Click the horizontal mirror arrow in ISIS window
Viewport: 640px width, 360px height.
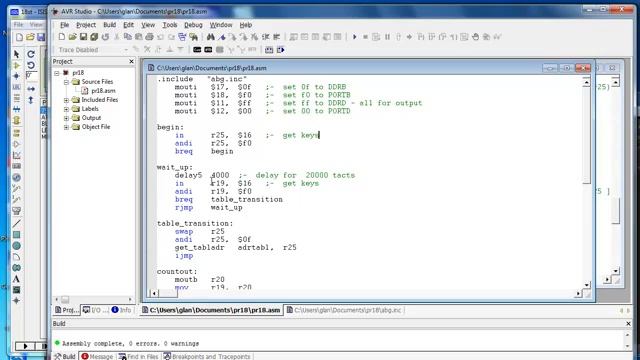click(x=31, y=89)
